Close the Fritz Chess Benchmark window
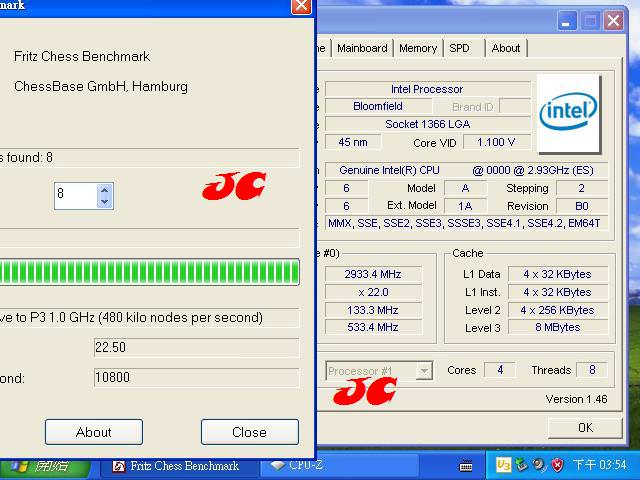 click(301, 5)
